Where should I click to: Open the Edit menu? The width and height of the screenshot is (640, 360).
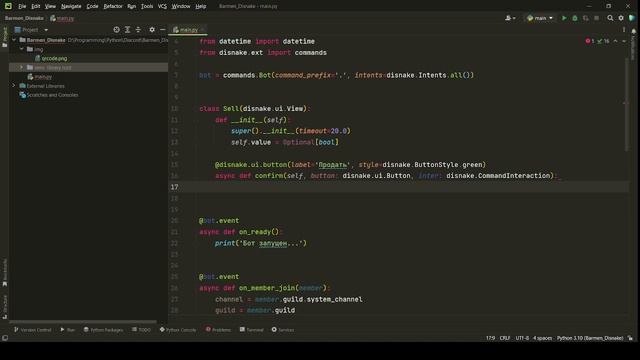[36, 7]
